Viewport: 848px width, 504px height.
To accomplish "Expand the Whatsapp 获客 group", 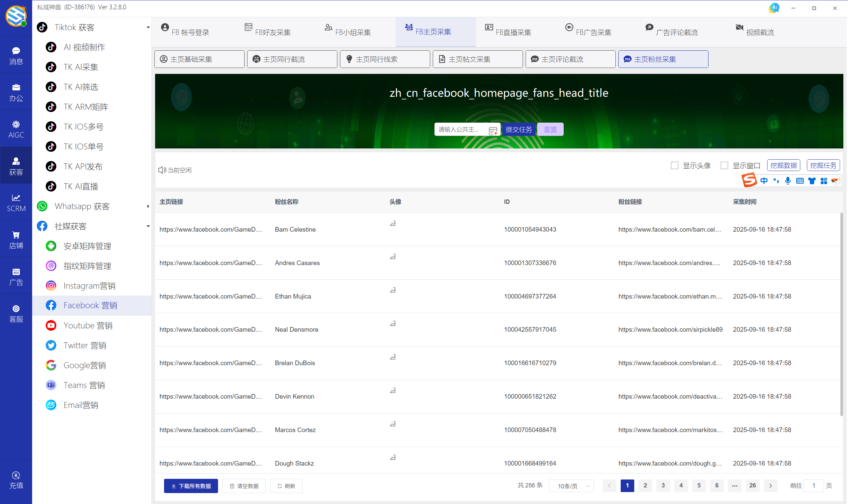I will (x=148, y=206).
